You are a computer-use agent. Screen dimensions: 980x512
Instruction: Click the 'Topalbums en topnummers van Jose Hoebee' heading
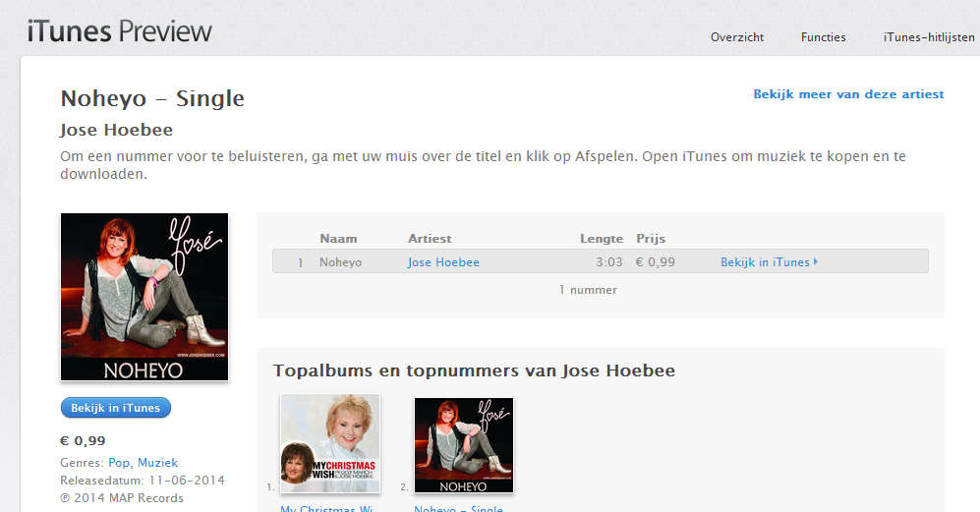[474, 370]
